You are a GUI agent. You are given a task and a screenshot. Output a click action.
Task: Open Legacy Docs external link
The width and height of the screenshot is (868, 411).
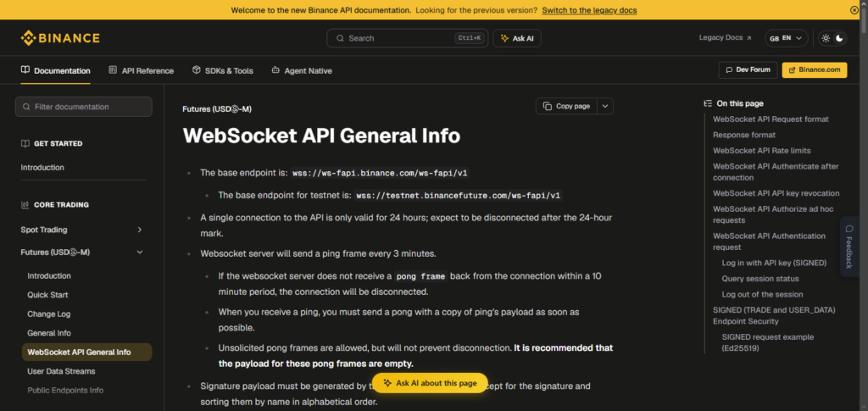tap(726, 37)
